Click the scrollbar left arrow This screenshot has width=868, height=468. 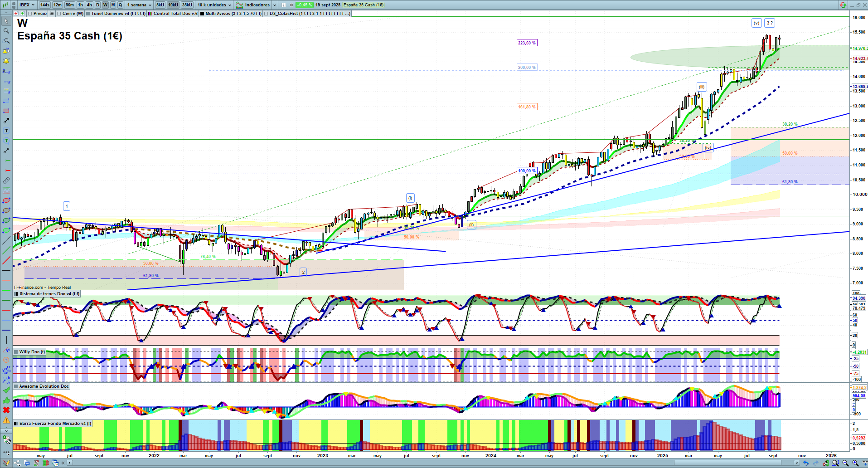[x=70, y=463]
